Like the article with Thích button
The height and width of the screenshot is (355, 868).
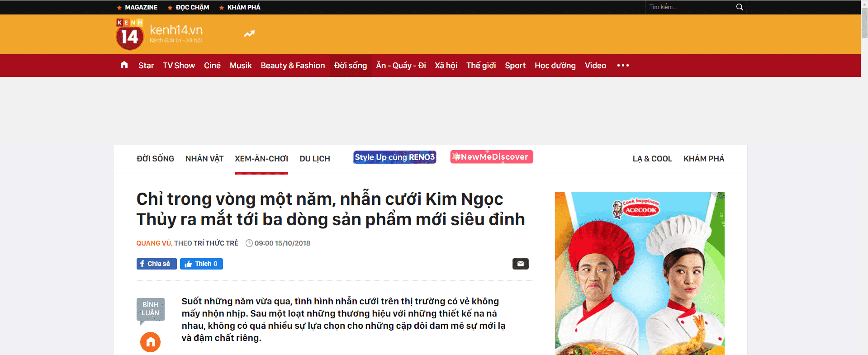[x=201, y=264]
